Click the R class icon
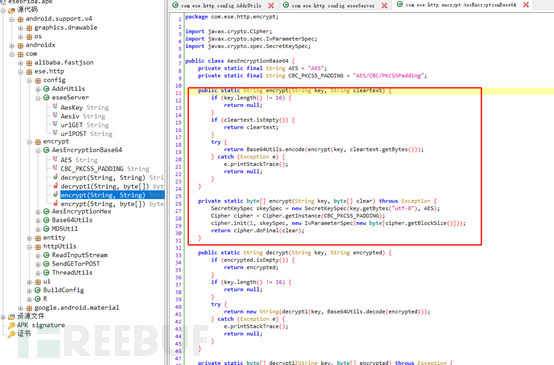This screenshot has height=365, width=554. [x=38, y=299]
